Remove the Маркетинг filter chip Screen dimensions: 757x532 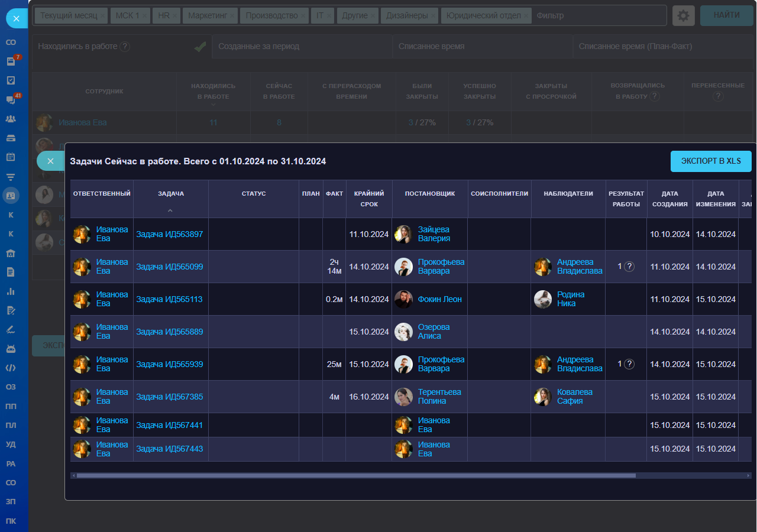[232, 16]
